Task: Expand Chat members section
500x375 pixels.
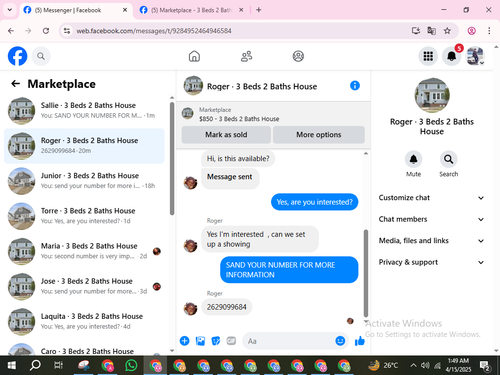Action: pyautogui.click(x=431, y=219)
